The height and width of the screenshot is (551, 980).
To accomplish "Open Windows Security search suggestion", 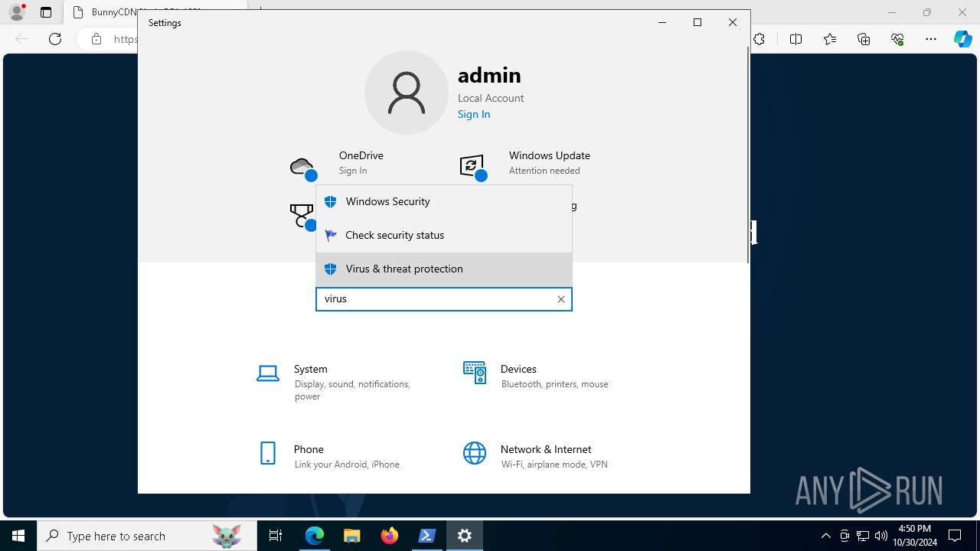I will point(444,202).
